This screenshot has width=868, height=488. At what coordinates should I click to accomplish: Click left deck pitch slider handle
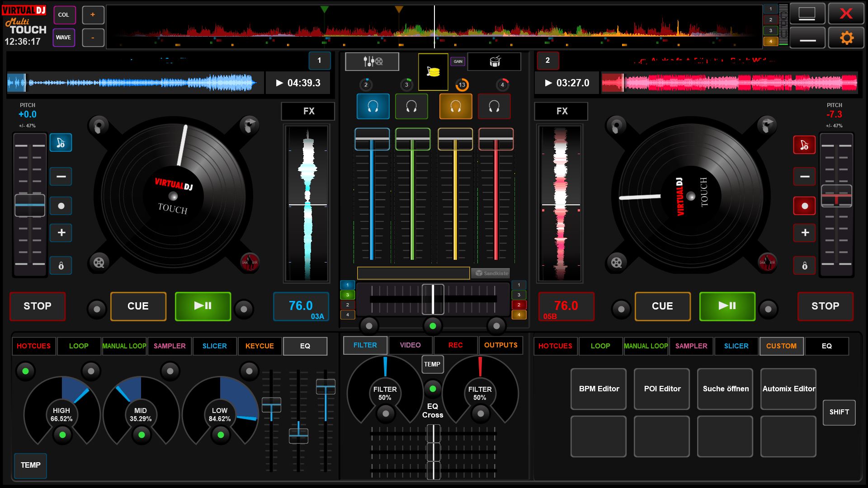30,205
